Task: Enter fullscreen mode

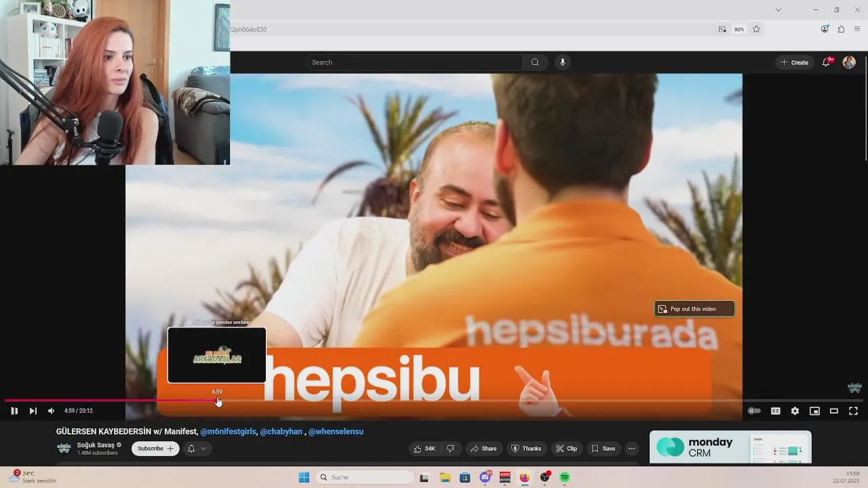Action: click(x=854, y=411)
